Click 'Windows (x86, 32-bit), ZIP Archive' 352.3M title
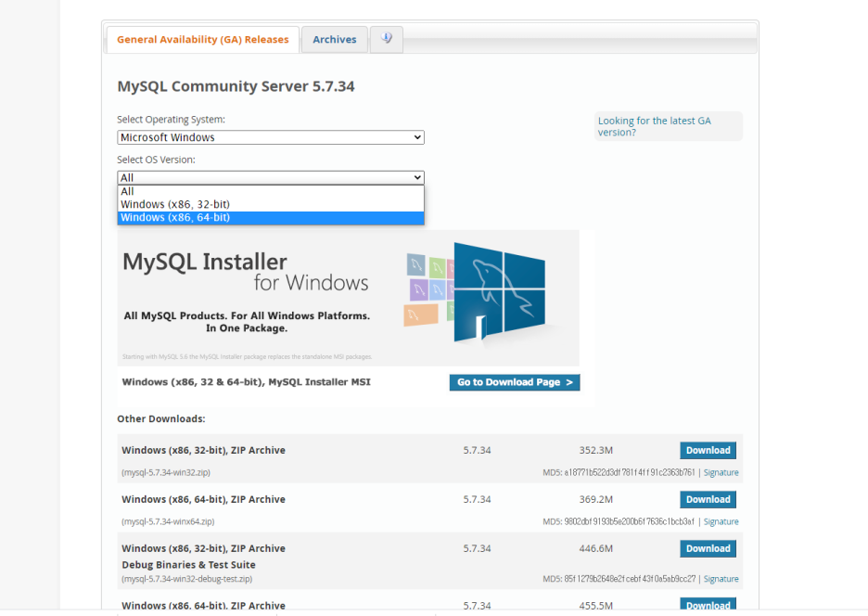The image size is (868, 616). click(204, 450)
